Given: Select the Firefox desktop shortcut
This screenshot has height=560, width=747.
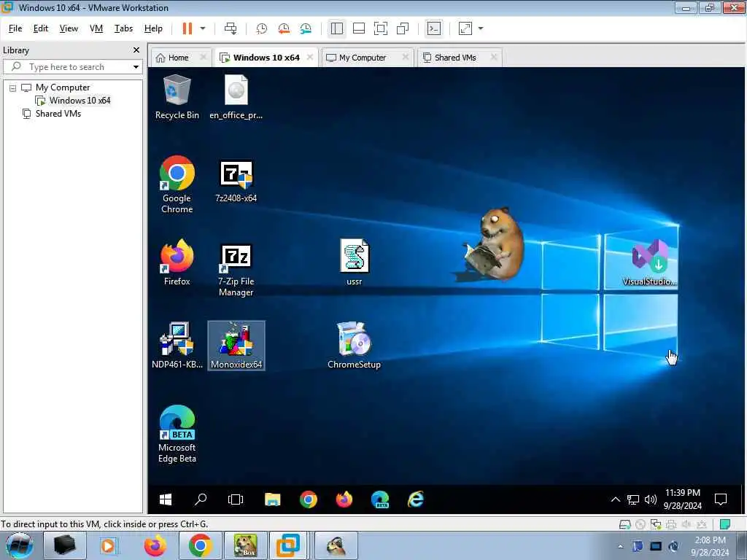Looking at the screenshot, I should coord(177,262).
